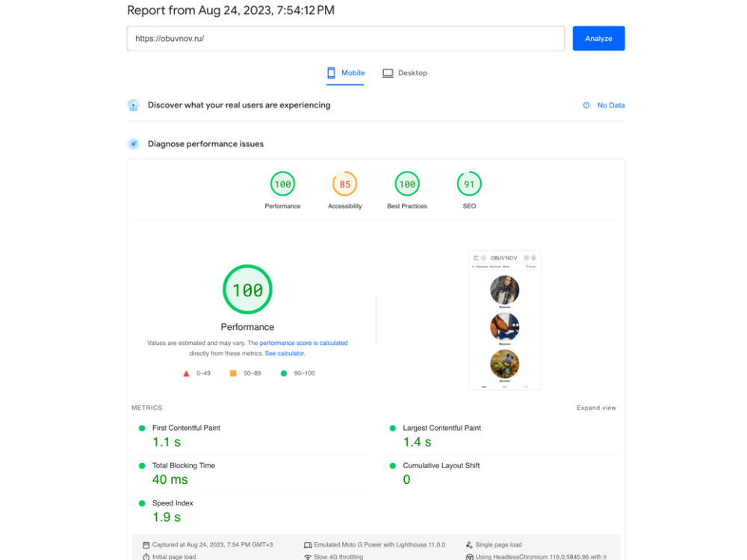Click the green dot beside First Contentful Paint

141,428
